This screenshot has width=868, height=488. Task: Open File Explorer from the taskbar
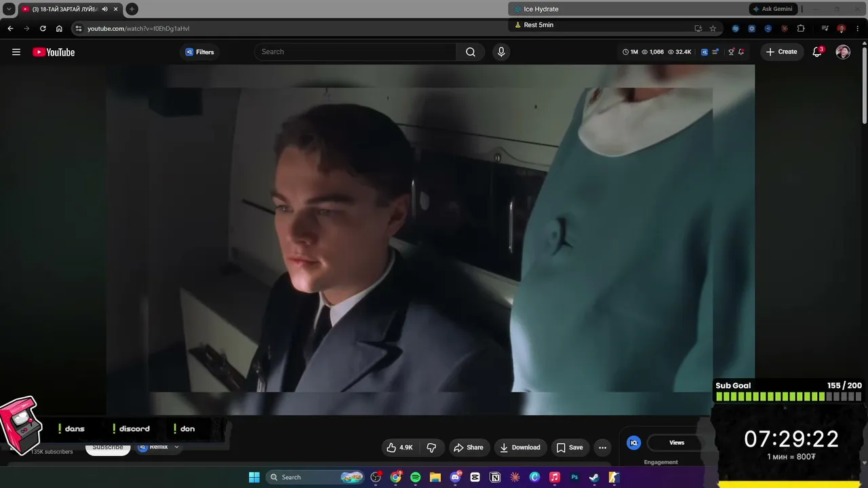click(x=435, y=477)
